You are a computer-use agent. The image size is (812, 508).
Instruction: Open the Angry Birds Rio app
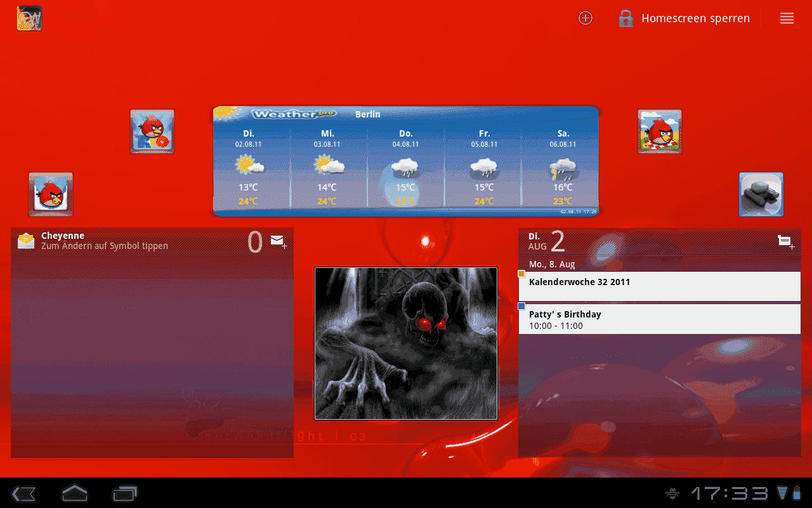coord(152,131)
